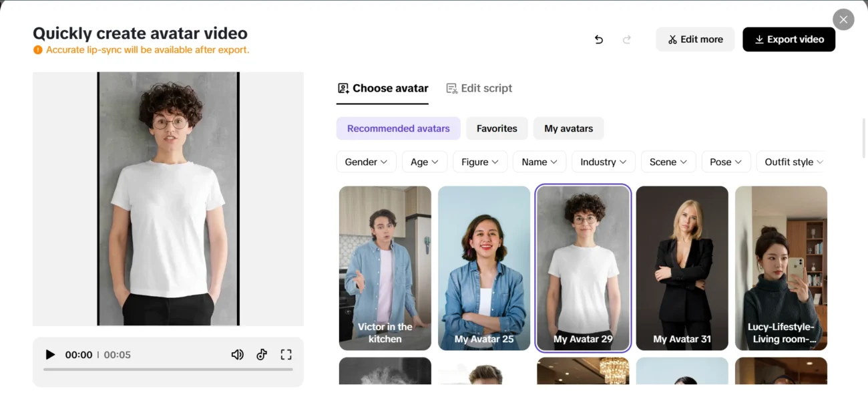
Task: Open the Industry filter dropdown
Action: [x=603, y=162]
